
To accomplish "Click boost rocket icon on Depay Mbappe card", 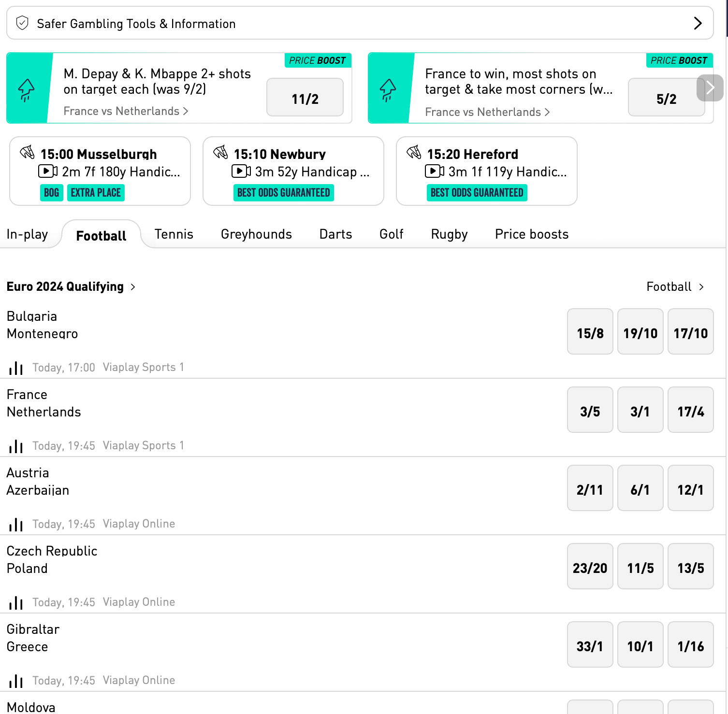I will point(26,90).
